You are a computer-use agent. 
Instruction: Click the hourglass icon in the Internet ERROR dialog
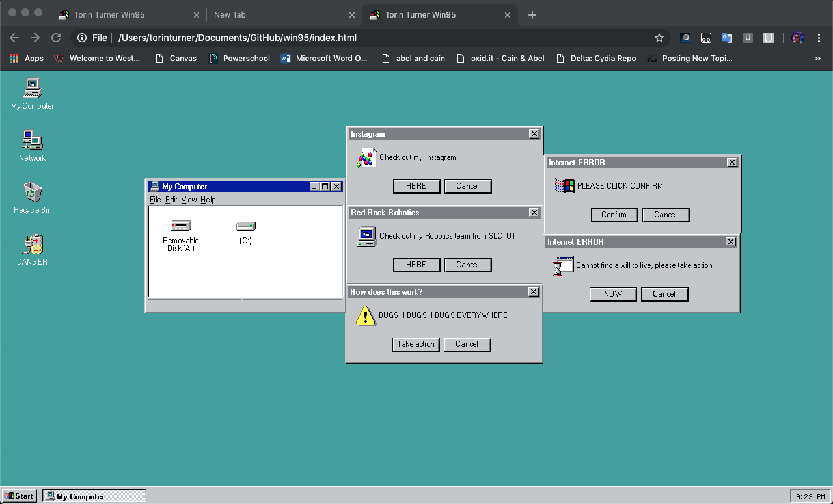click(x=562, y=265)
